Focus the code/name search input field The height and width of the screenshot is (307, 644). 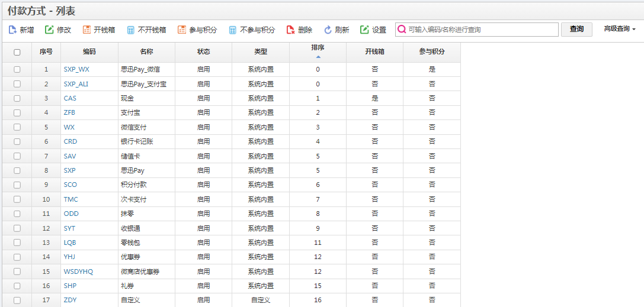click(477, 30)
